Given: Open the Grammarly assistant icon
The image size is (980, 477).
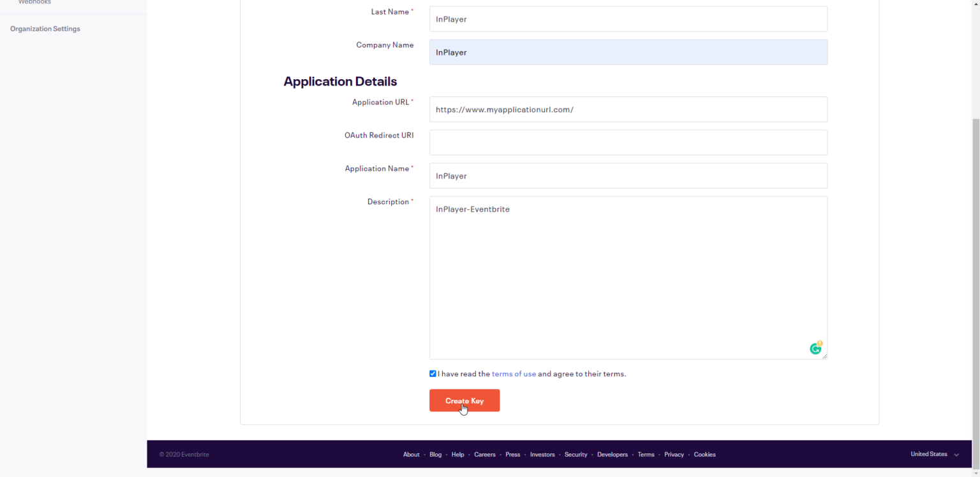Looking at the screenshot, I should pos(815,348).
